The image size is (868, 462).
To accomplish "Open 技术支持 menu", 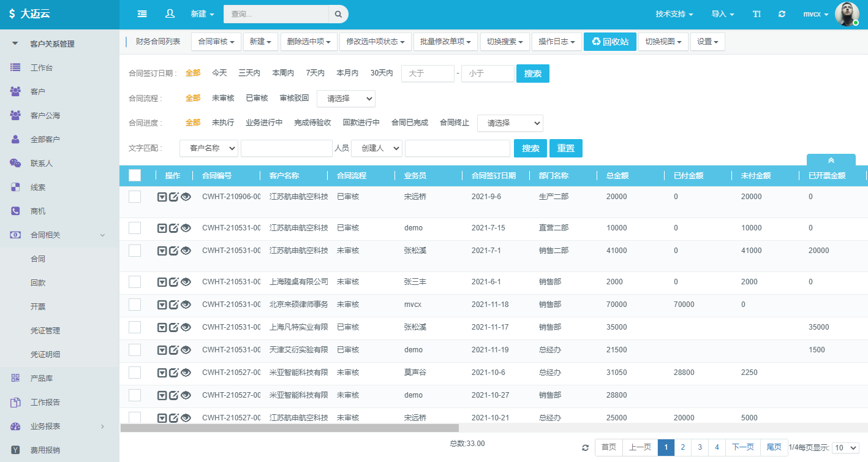I will 674,14.
